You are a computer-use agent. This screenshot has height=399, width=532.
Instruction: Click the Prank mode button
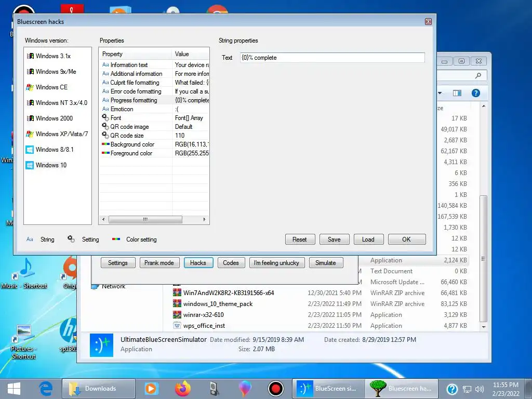(159, 262)
